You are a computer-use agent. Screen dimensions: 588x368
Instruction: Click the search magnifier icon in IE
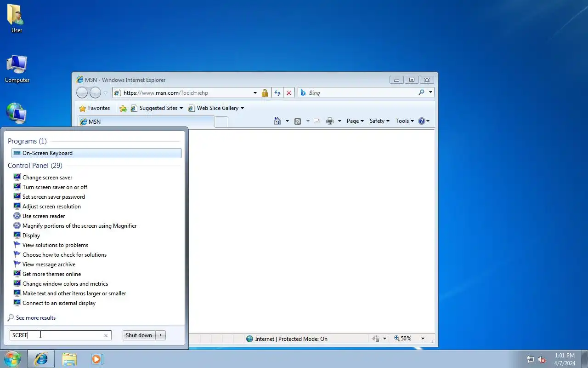pos(421,92)
